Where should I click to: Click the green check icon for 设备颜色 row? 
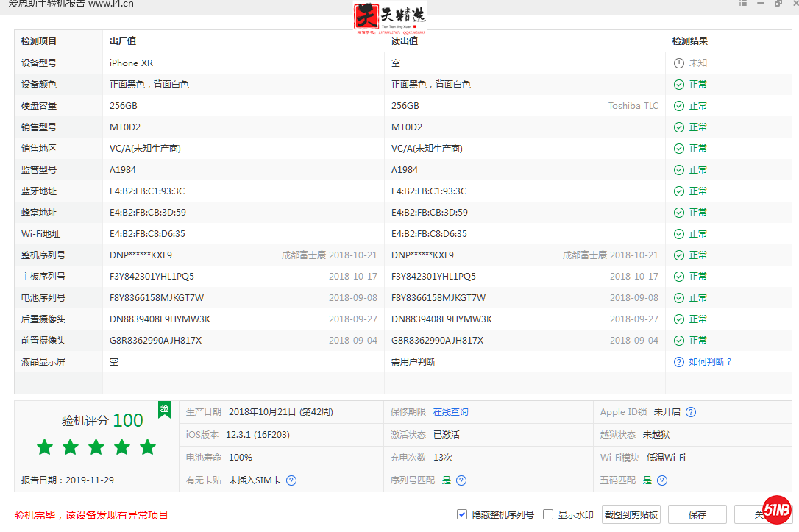pos(677,84)
